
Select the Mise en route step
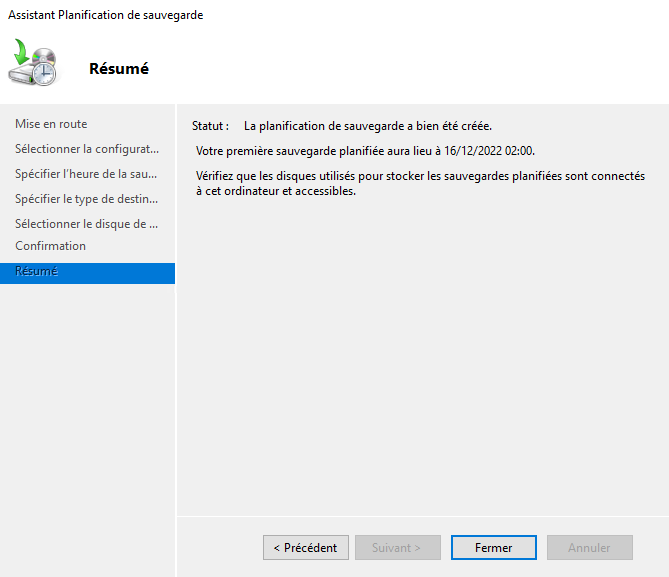point(51,124)
